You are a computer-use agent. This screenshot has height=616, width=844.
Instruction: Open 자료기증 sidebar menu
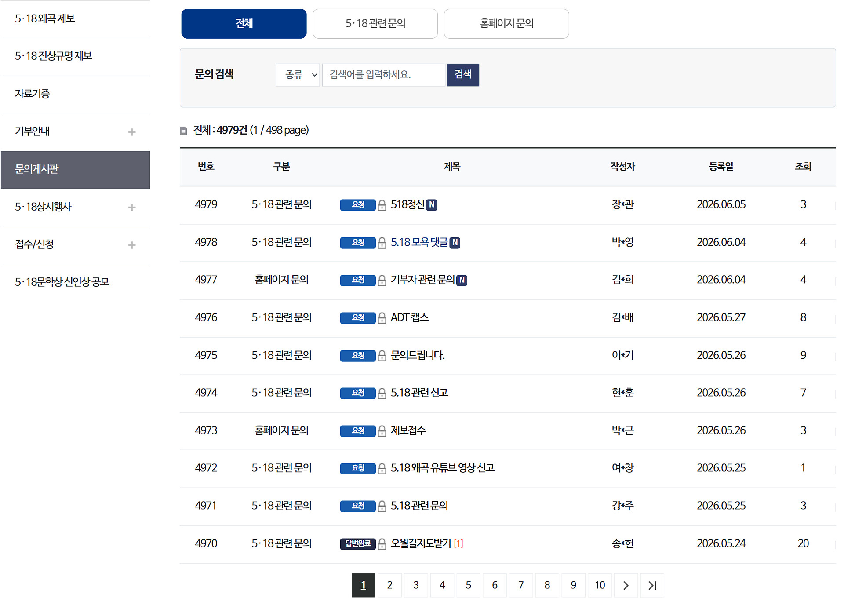pos(75,94)
